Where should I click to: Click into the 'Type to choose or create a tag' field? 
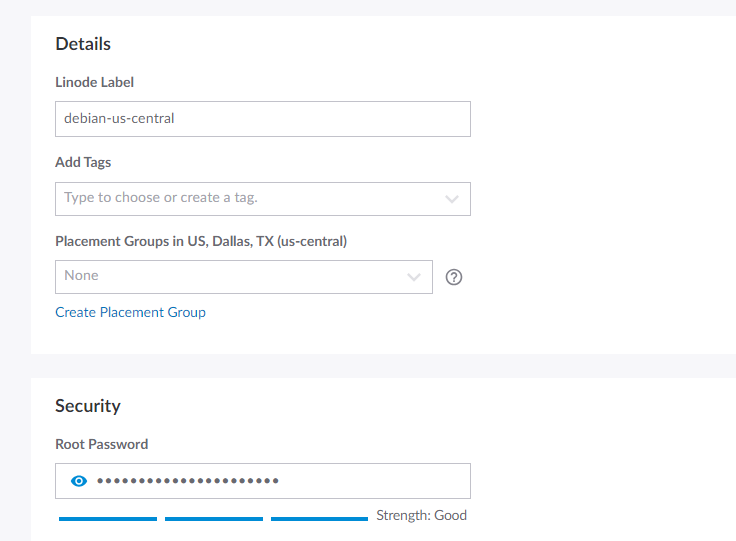(x=240, y=198)
